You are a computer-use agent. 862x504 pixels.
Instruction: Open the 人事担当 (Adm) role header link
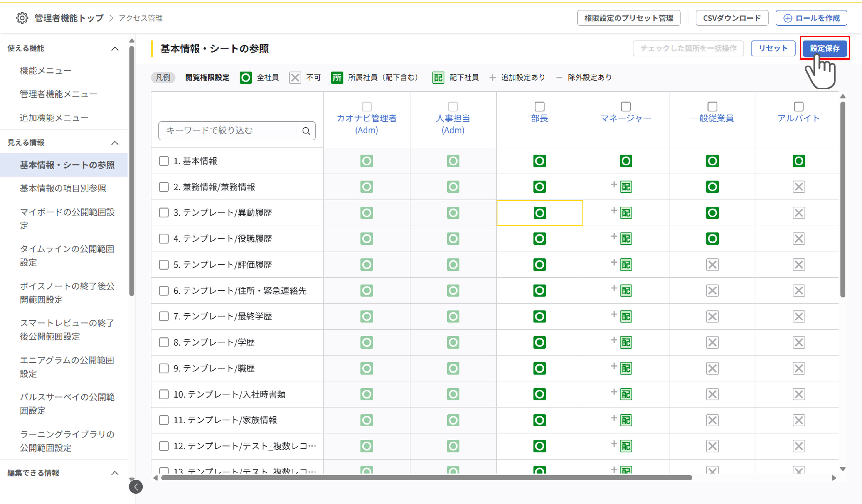point(453,124)
